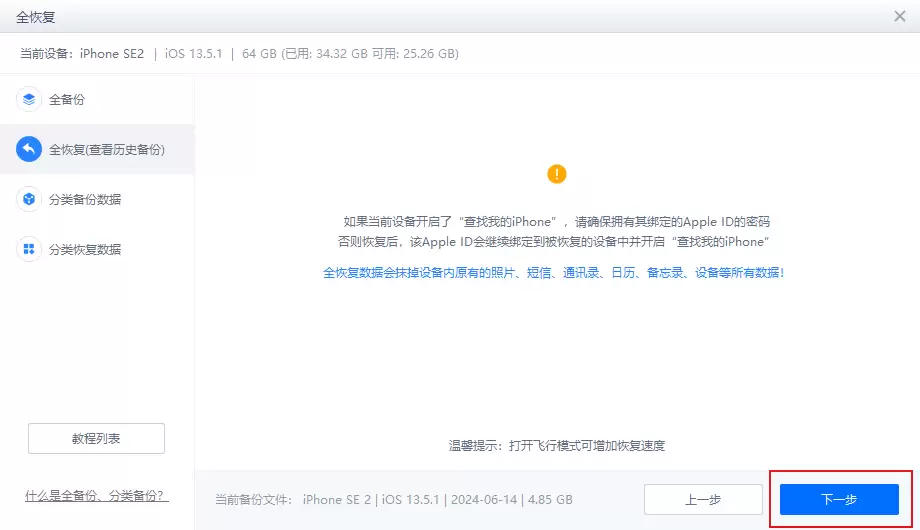Click the orange warning exclamation icon
Viewport: 920px width, 530px height.
click(556, 174)
